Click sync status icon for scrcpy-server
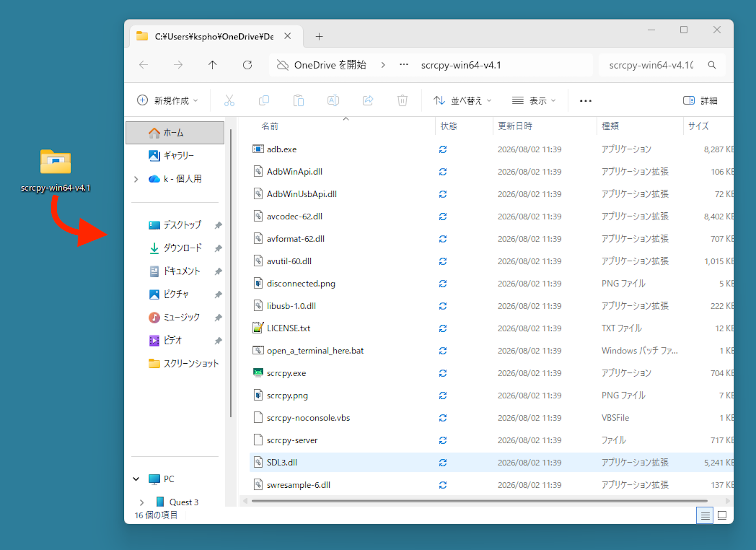The height and width of the screenshot is (550, 756). click(443, 440)
